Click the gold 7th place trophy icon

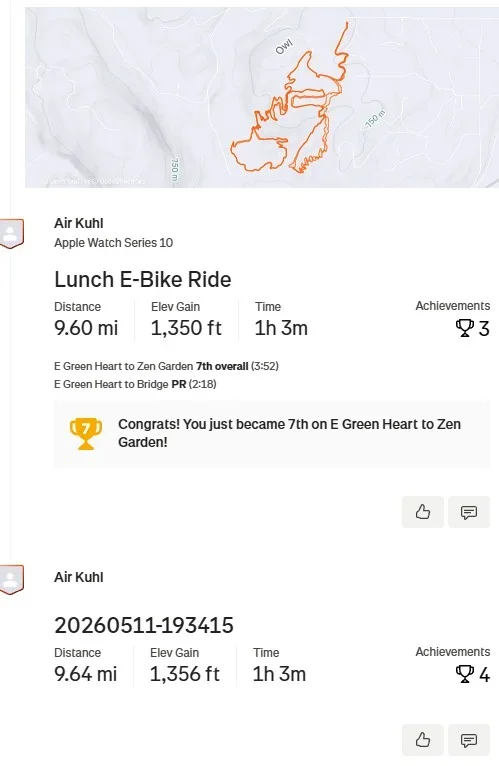pyautogui.click(x=86, y=433)
